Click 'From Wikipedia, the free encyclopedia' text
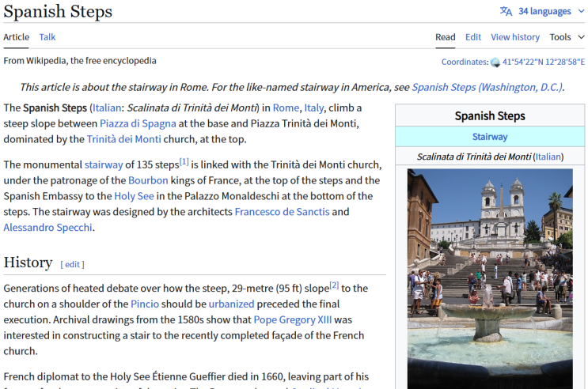Screen dimensions: 588x389 click(80, 61)
